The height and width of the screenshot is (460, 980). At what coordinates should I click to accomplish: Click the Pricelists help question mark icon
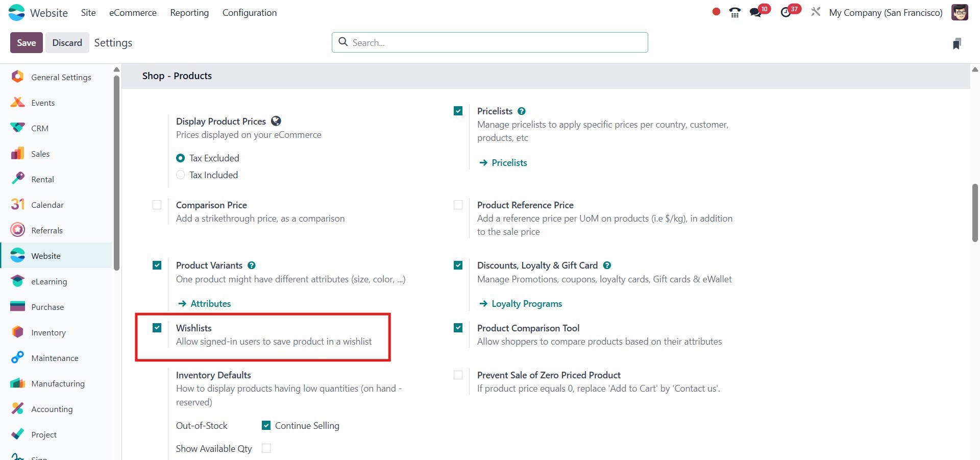(522, 111)
